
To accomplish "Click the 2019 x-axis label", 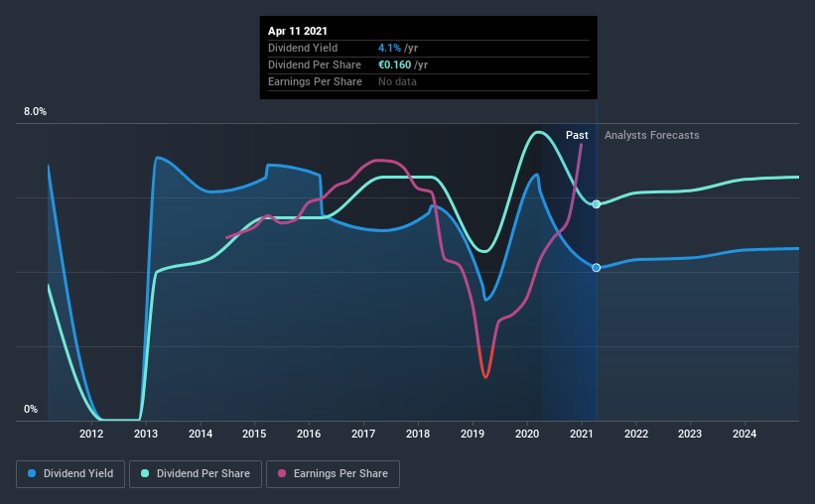I will (x=473, y=434).
